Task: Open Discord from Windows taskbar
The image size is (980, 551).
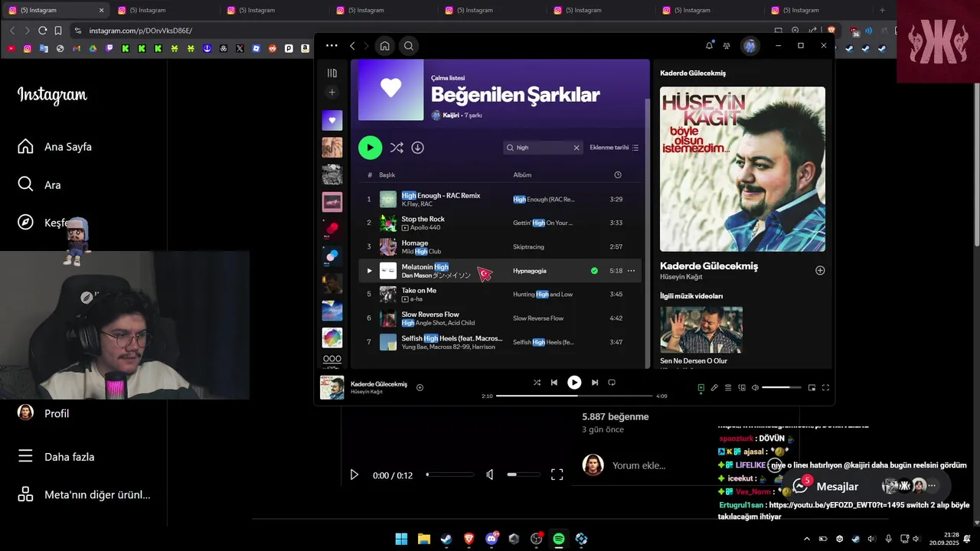Action: point(492,539)
